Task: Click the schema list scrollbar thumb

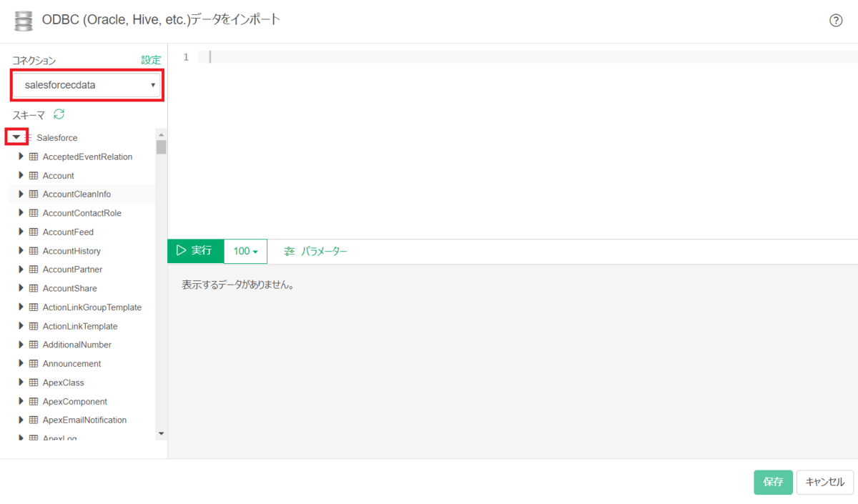Action: point(161,147)
